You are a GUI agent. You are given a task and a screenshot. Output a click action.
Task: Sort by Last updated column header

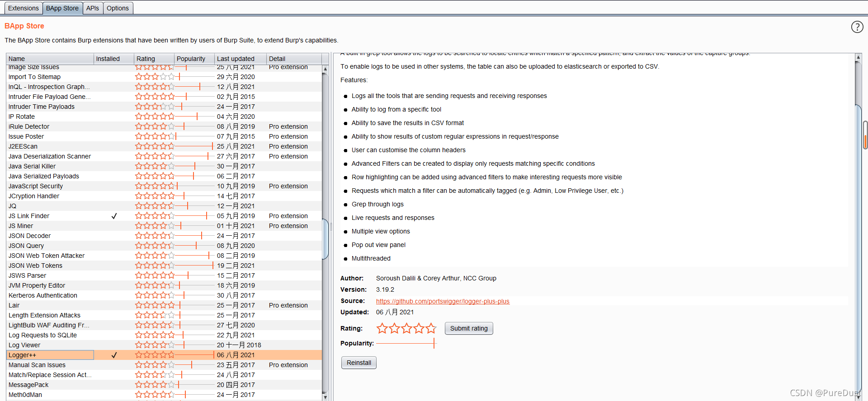(241, 59)
